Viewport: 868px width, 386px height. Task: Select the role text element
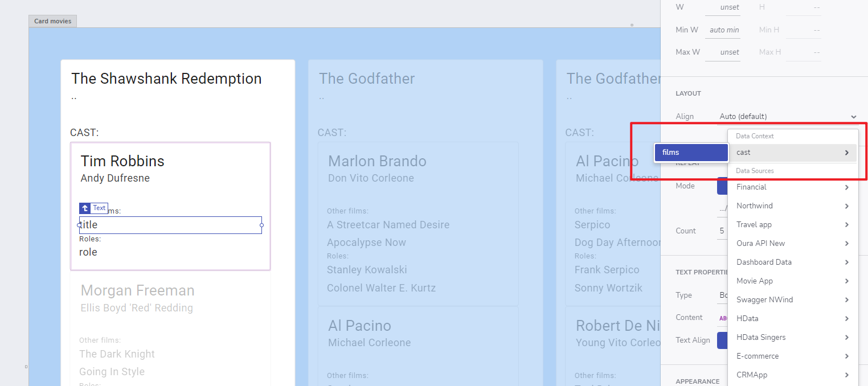coord(88,252)
